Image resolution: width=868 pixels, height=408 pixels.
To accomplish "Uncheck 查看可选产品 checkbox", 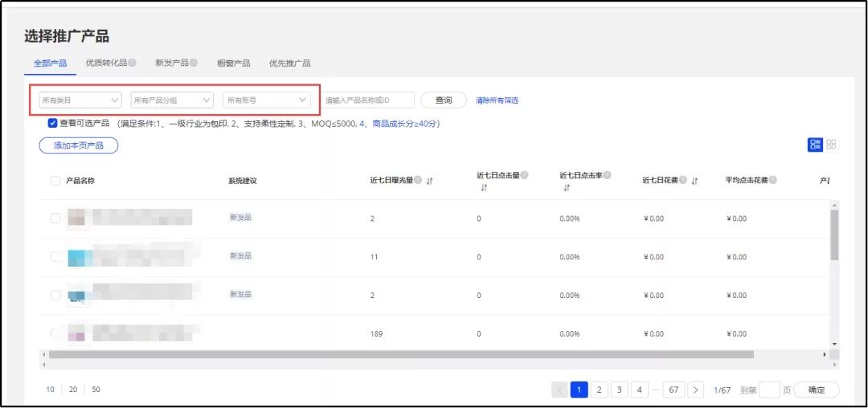I will pos(52,124).
